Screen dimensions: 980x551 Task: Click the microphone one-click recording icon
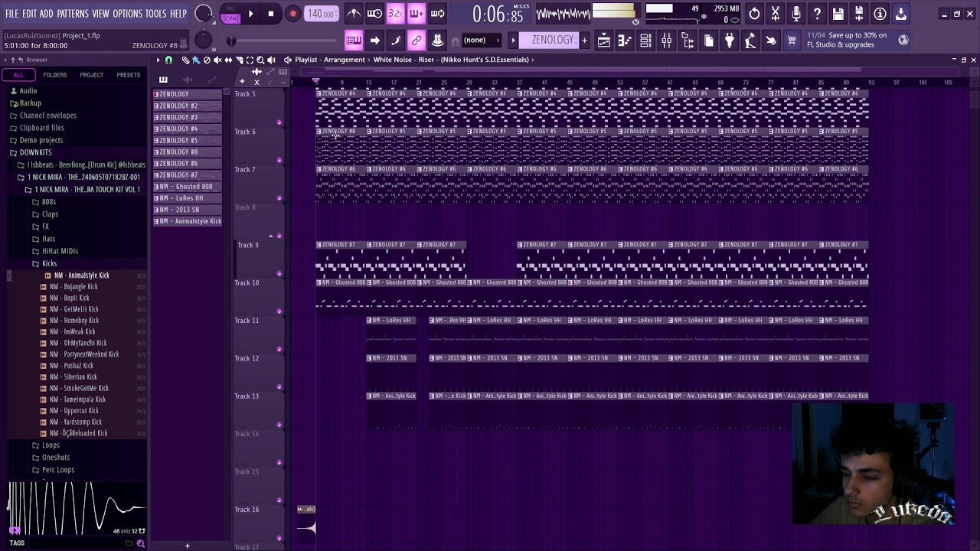coord(796,13)
